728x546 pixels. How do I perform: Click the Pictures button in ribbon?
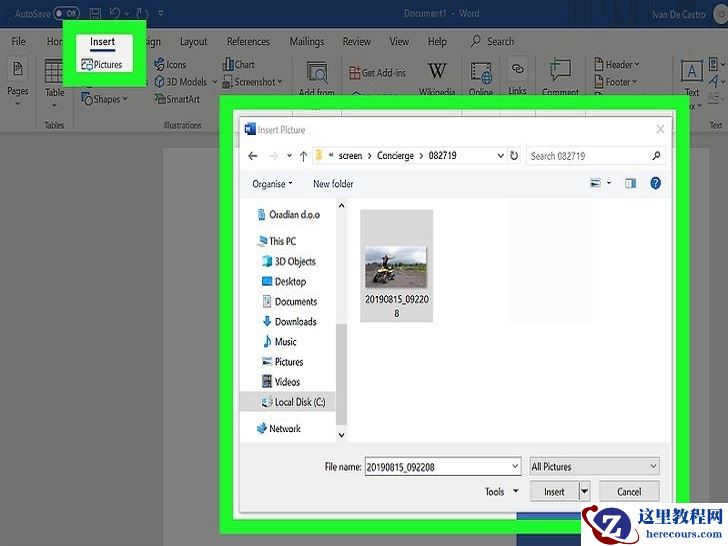coord(102,65)
